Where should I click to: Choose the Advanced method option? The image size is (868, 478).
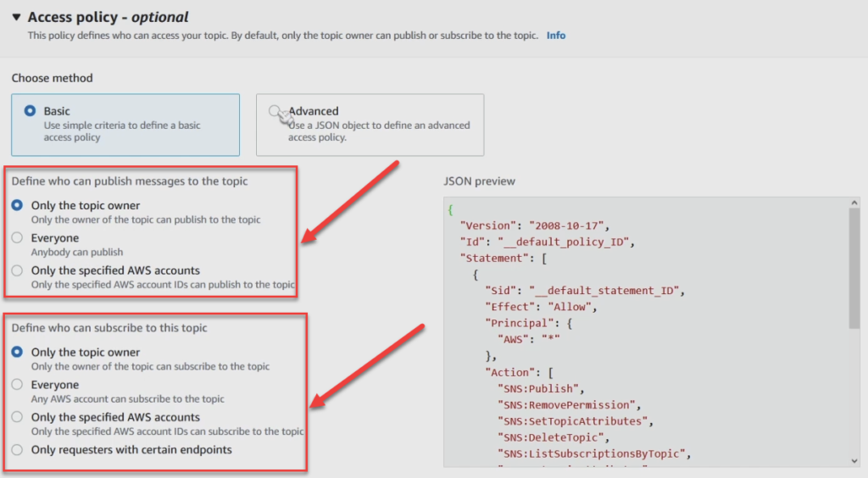tap(275, 111)
